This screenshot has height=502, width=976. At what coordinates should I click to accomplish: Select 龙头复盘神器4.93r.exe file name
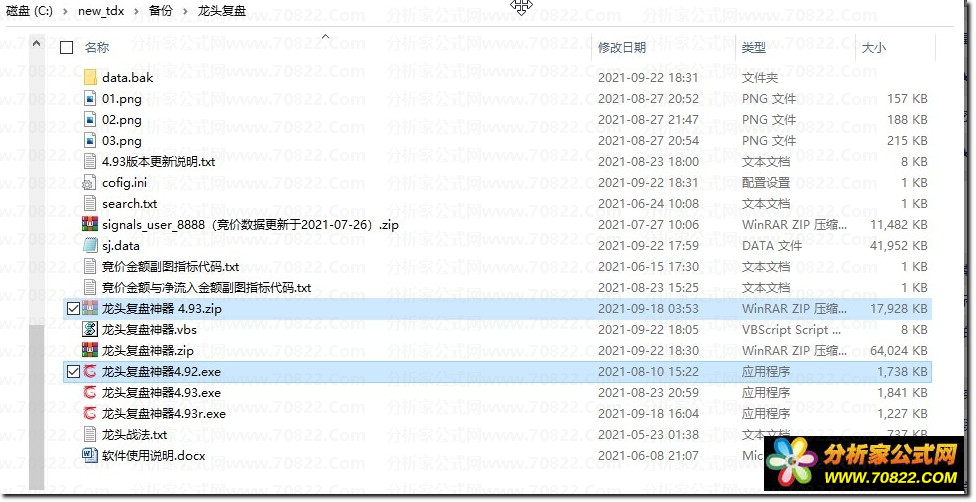coord(164,414)
